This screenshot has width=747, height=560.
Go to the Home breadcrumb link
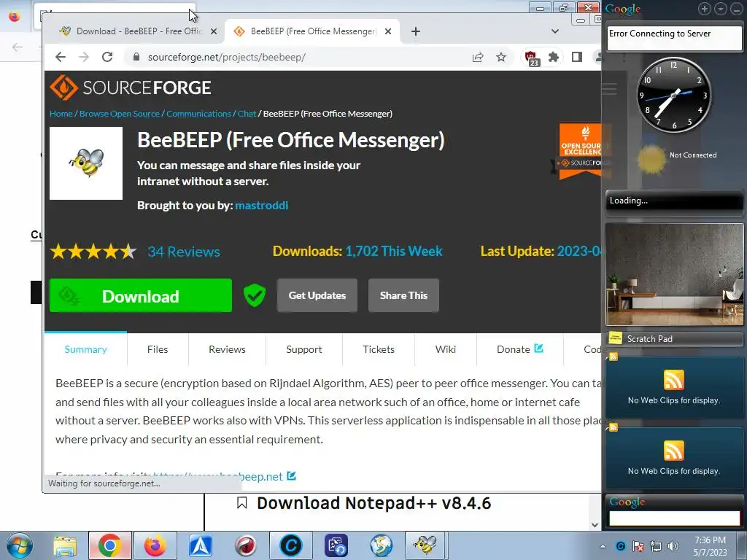(x=61, y=114)
